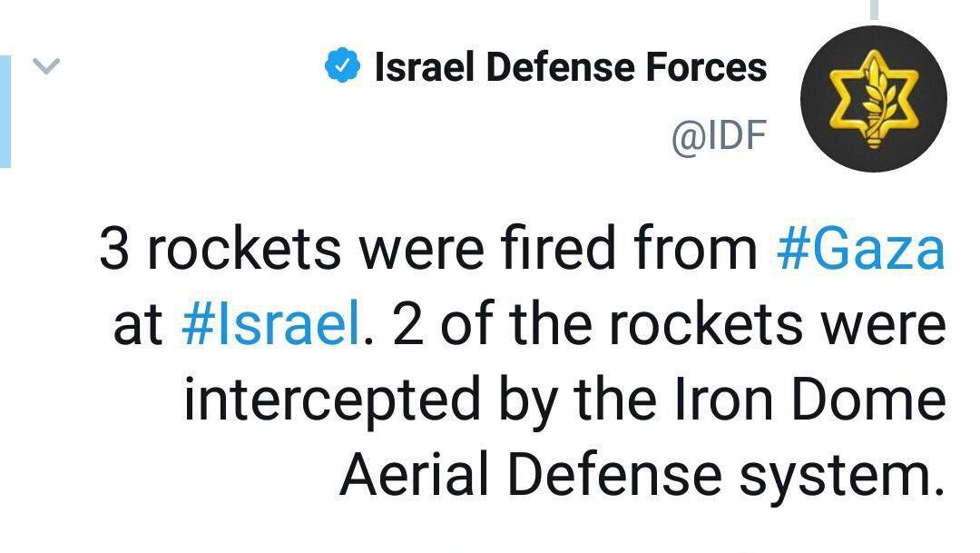Image resolution: width=980 pixels, height=553 pixels.
Task: Click the gold star emblem in avatar
Action: [875, 99]
